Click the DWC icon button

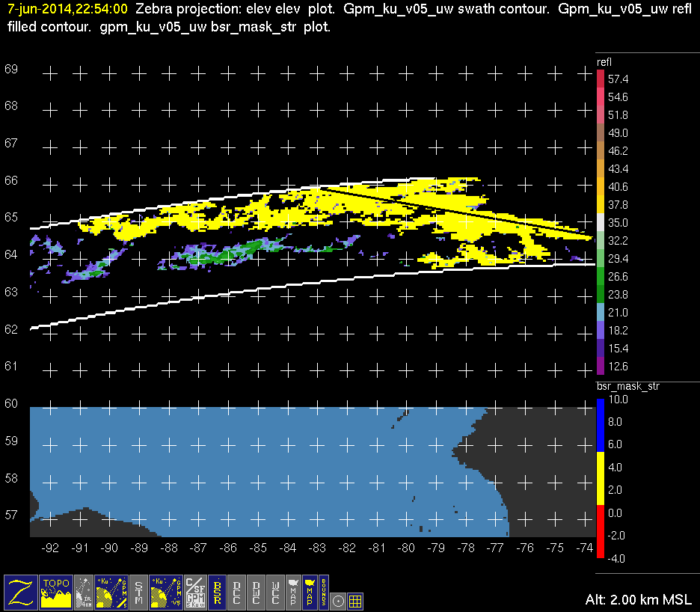(256, 592)
